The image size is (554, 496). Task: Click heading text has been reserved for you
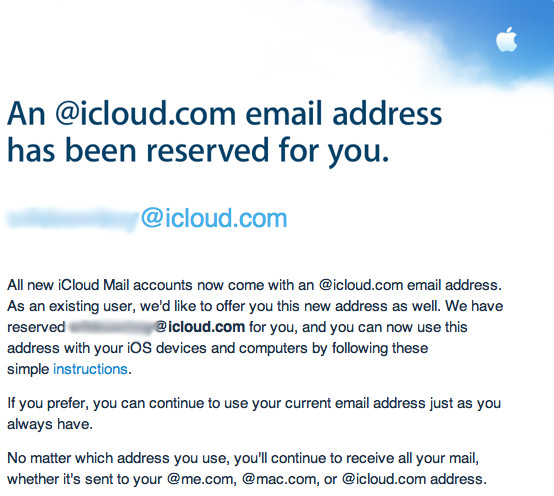198,150
